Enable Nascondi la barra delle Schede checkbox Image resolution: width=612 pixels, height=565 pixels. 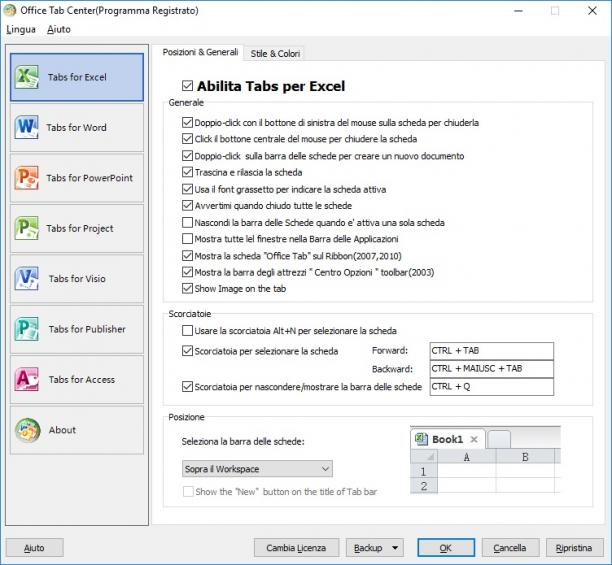[187, 222]
